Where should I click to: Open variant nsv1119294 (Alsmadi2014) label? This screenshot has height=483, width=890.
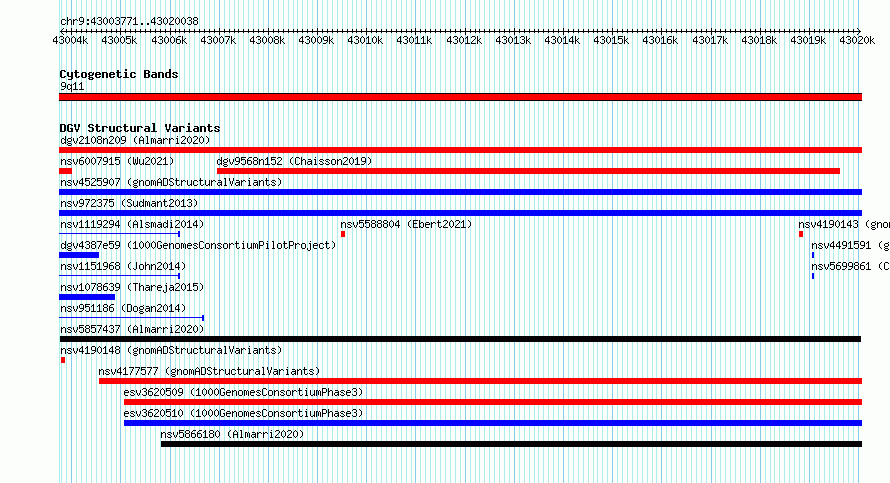[132, 224]
